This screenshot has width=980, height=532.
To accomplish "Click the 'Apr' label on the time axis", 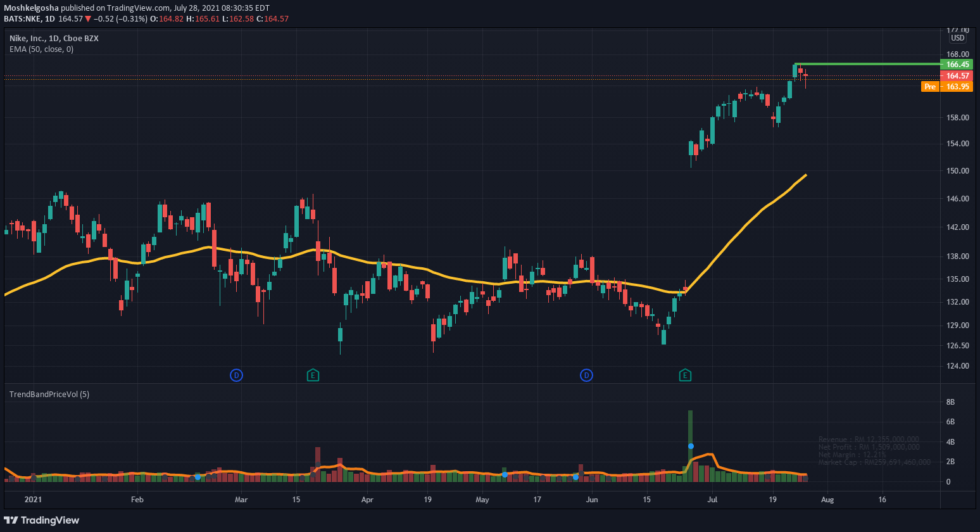I will (367, 500).
